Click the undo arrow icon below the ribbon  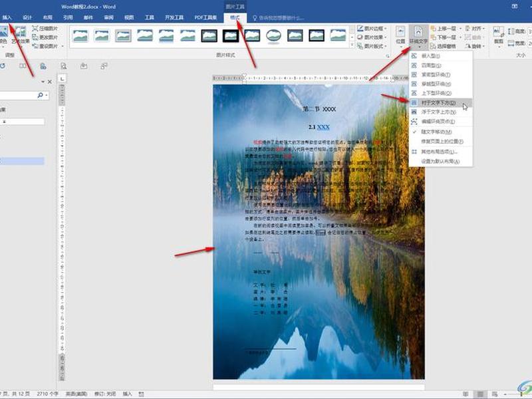tap(2, 66)
